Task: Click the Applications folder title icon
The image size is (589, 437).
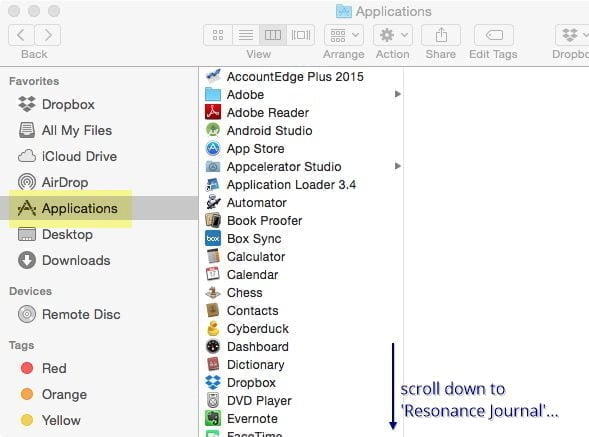Action: [x=344, y=11]
